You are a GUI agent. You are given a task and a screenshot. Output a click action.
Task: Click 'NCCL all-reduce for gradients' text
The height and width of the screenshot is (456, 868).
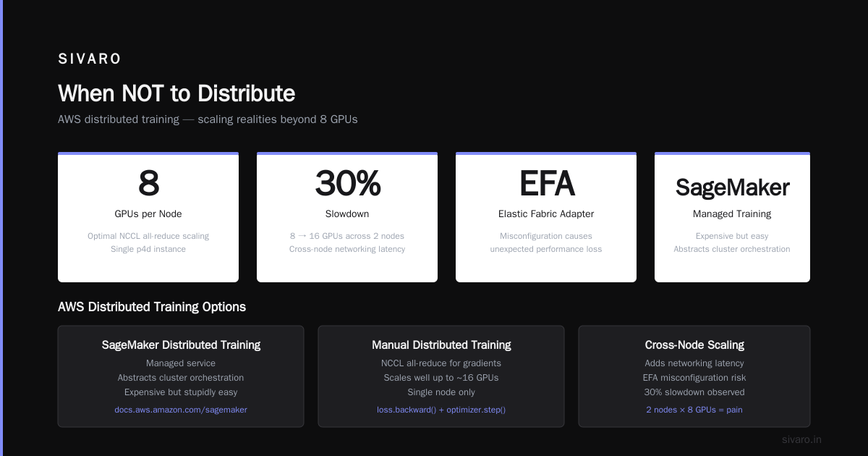(x=441, y=363)
